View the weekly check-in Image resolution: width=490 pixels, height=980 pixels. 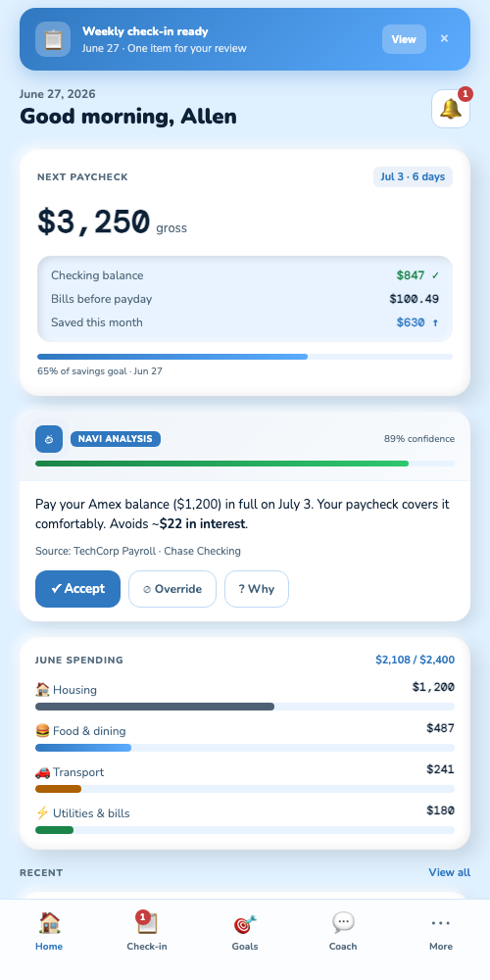pos(404,39)
